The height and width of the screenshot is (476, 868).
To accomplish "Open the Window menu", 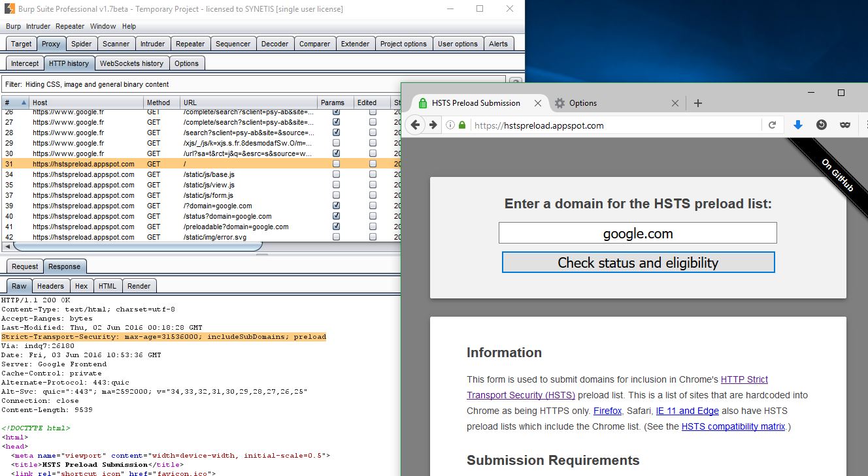I will pyautogui.click(x=103, y=26).
